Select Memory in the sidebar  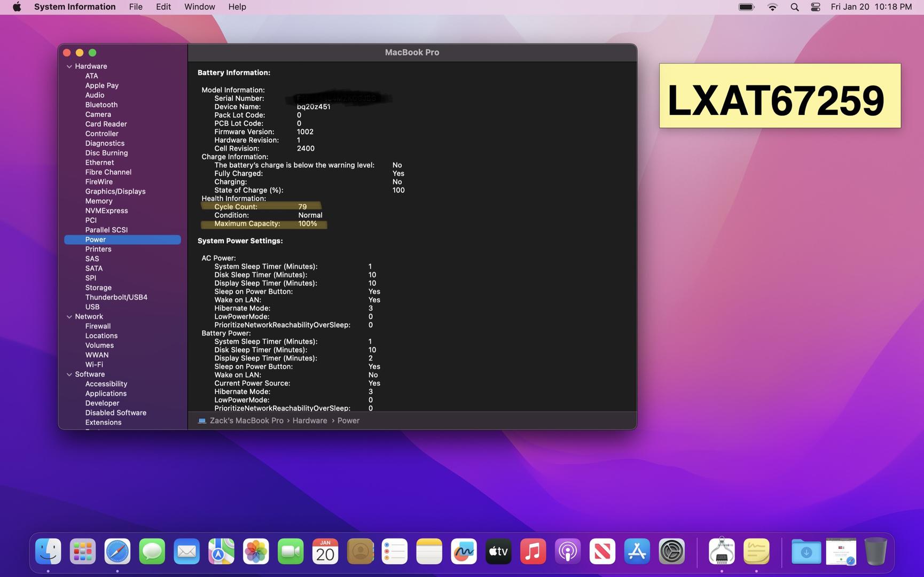coord(99,201)
